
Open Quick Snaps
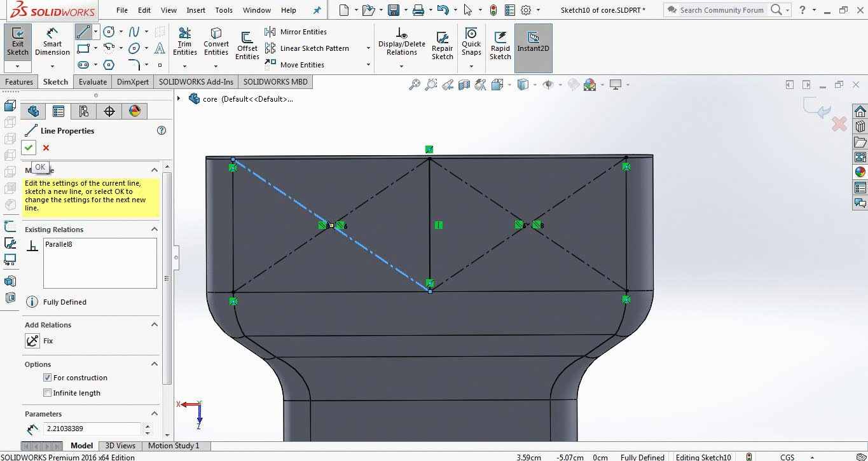coord(471,43)
